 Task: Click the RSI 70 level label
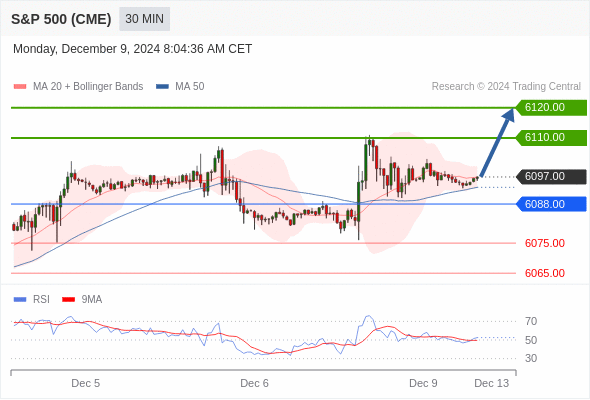pyautogui.click(x=531, y=321)
